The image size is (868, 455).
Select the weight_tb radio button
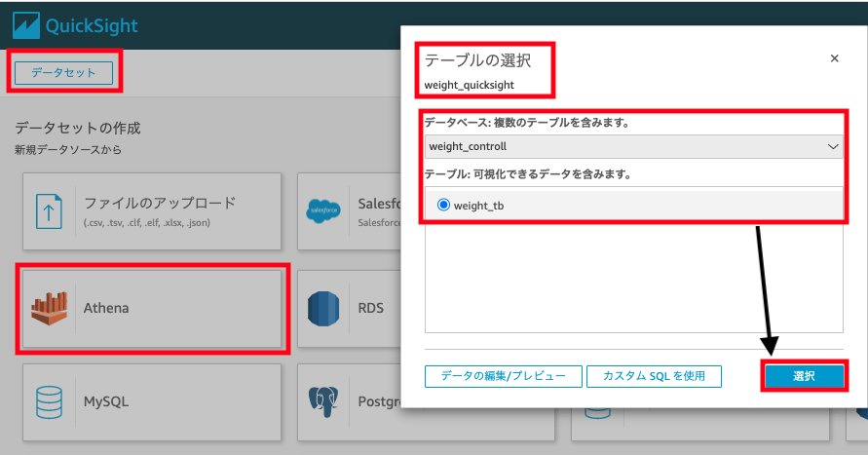[443, 205]
